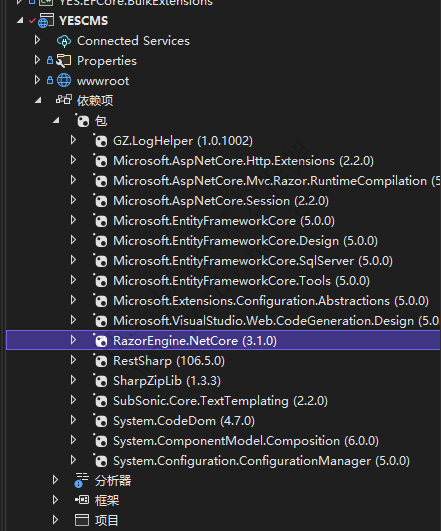Expand the 框架 node arrow

pos(55,500)
